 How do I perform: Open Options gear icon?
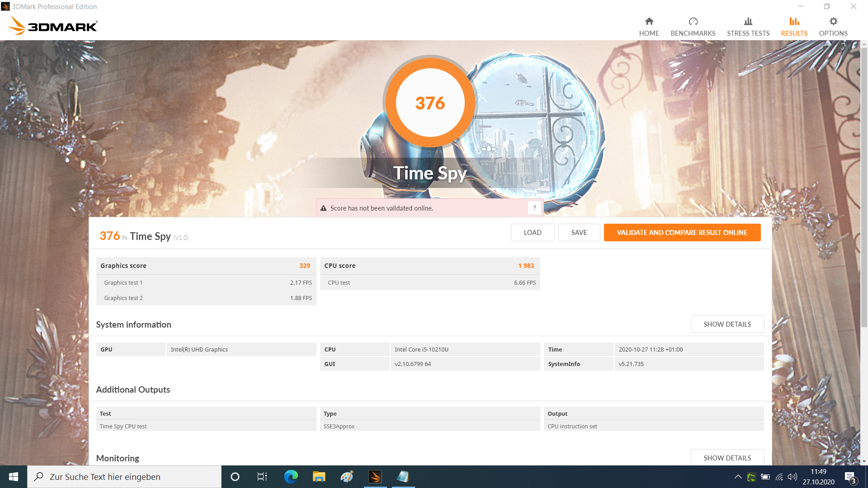click(x=833, y=21)
